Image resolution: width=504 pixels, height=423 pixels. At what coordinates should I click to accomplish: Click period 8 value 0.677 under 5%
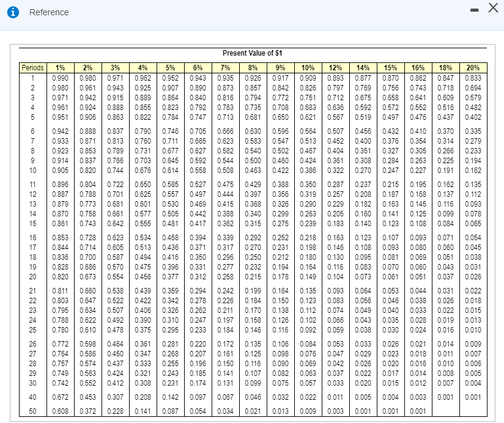point(171,150)
